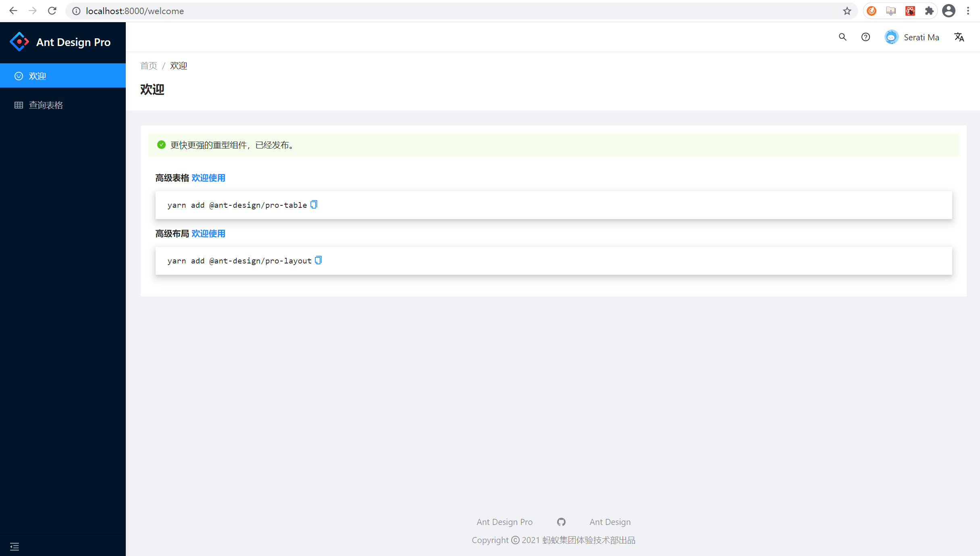Open the search icon in header
This screenshot has width=980, height=556.
pos(843,37)
